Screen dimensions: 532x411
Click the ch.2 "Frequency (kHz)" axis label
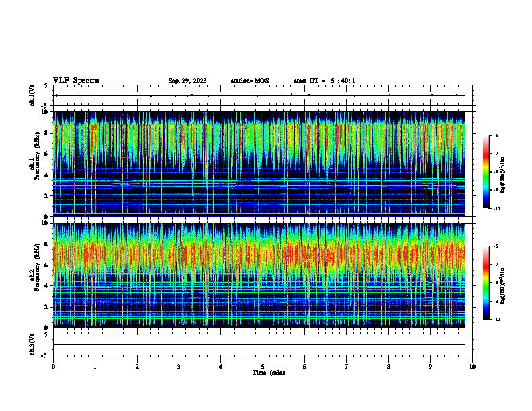pos(39,267)
